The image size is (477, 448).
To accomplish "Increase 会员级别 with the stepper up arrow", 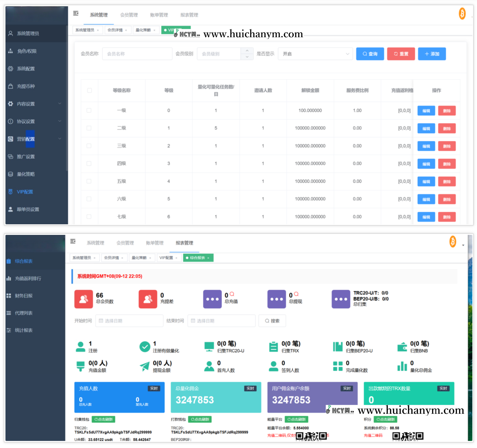I will click(x=247, y=51).
